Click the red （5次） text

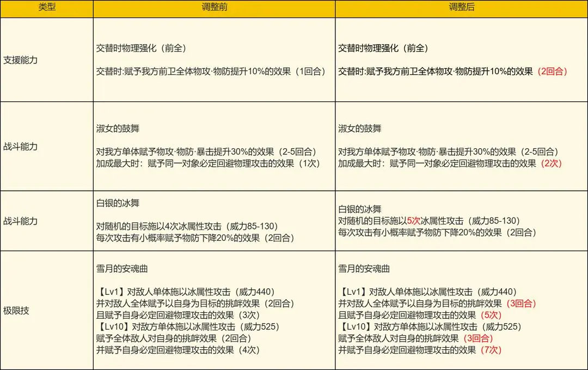coord(491,315)
